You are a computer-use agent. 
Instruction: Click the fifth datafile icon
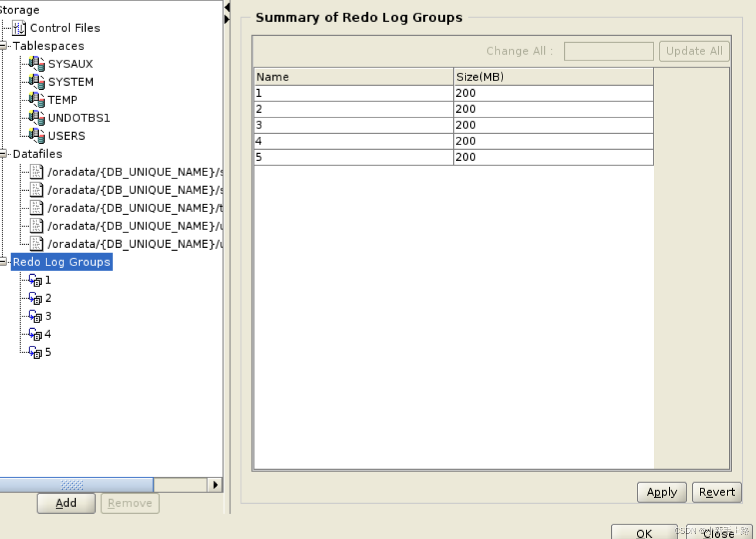36,243
